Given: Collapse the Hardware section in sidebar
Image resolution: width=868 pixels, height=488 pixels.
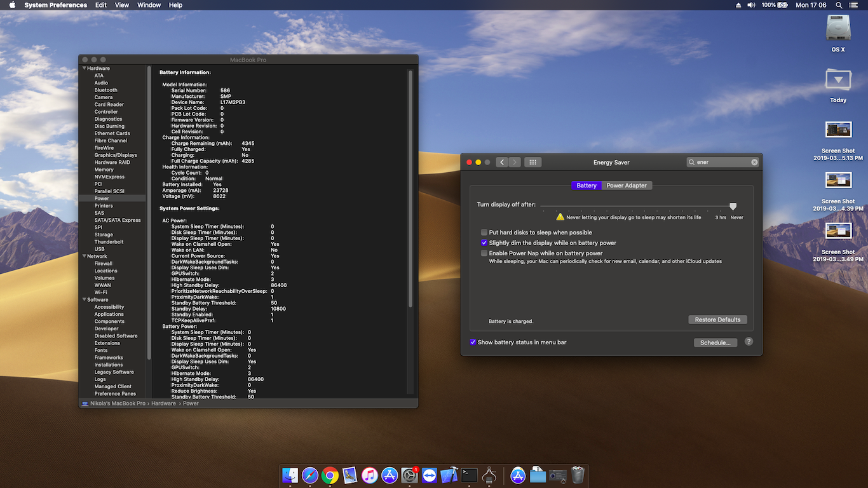Looking at the screenshot, I should (x=83, y=69).
